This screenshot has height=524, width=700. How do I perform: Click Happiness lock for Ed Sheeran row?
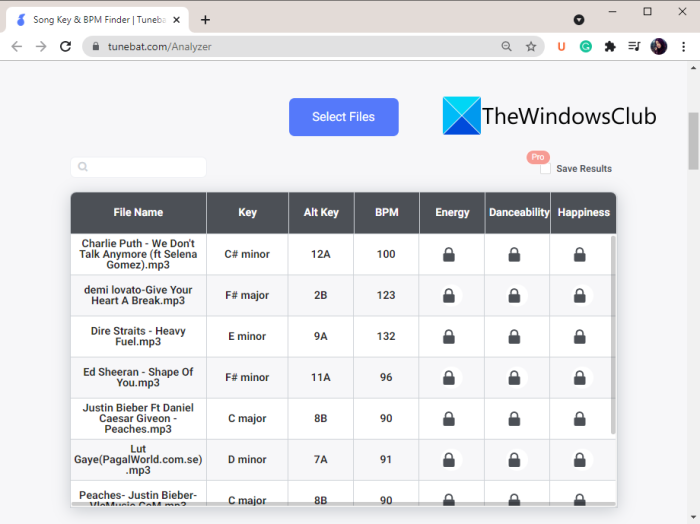click(x=579, y=378)
